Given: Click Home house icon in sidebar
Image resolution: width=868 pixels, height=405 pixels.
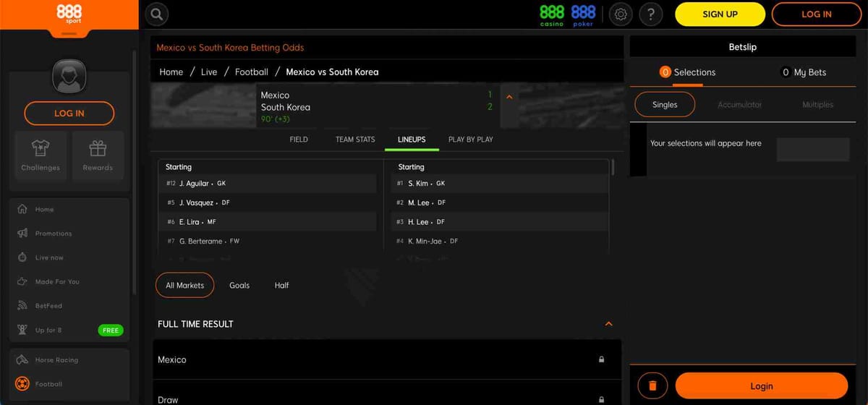Looking at the screenshot, I should point(22,209).
